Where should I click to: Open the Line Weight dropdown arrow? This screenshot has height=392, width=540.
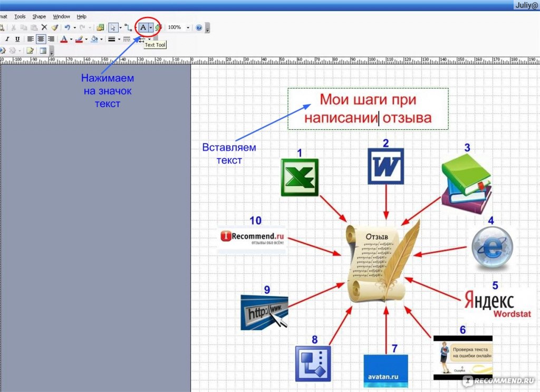tap(119, 39)
